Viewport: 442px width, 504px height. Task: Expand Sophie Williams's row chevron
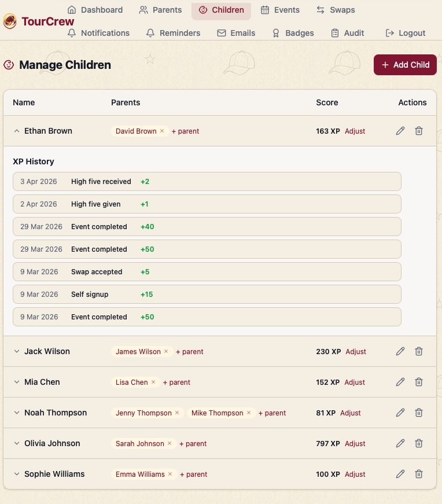point(17,474)
